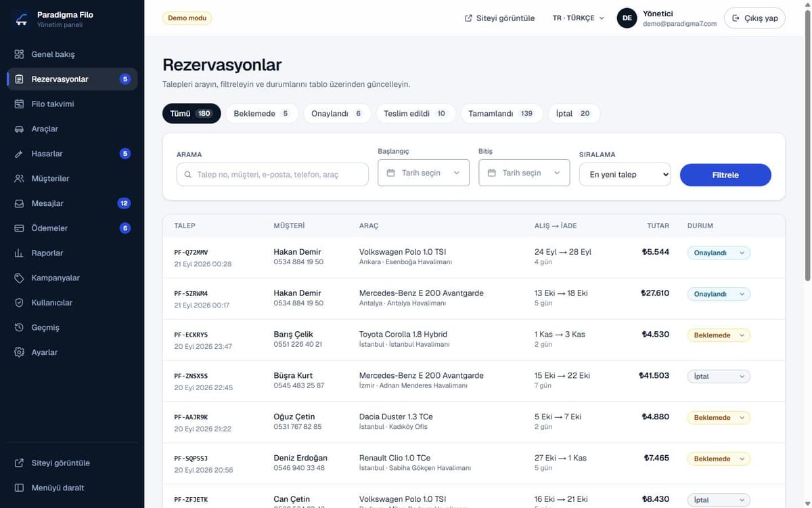Click customer name Deniz Erdoğan
Image resolution: width=812 pixels, height=508 pixels.
click(300, 458)
